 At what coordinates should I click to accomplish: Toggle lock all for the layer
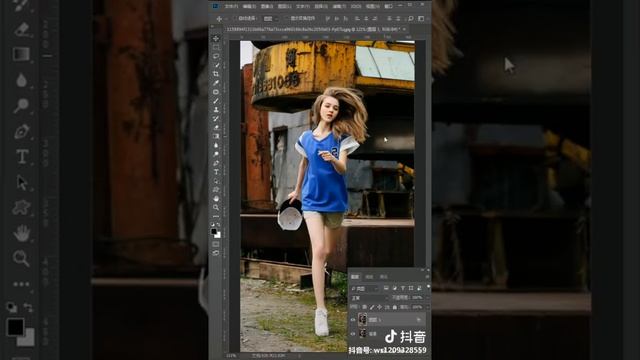pos(395,307)
